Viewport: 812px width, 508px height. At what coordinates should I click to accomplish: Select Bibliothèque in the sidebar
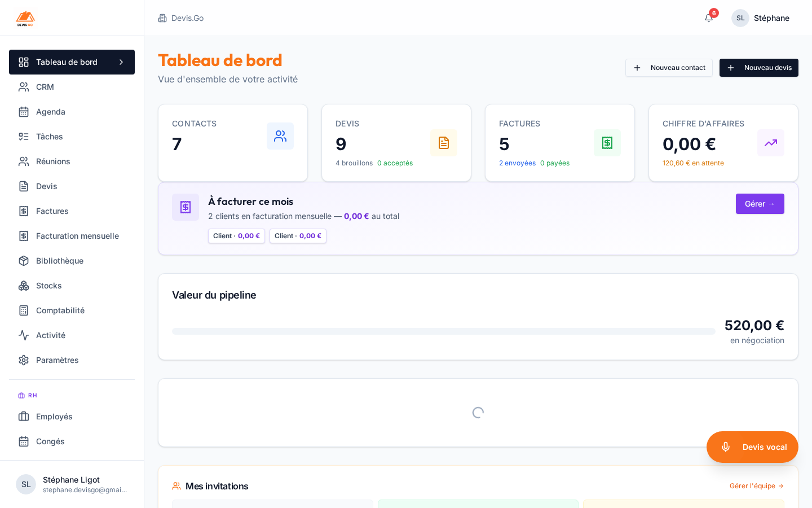tap(72, 261)
